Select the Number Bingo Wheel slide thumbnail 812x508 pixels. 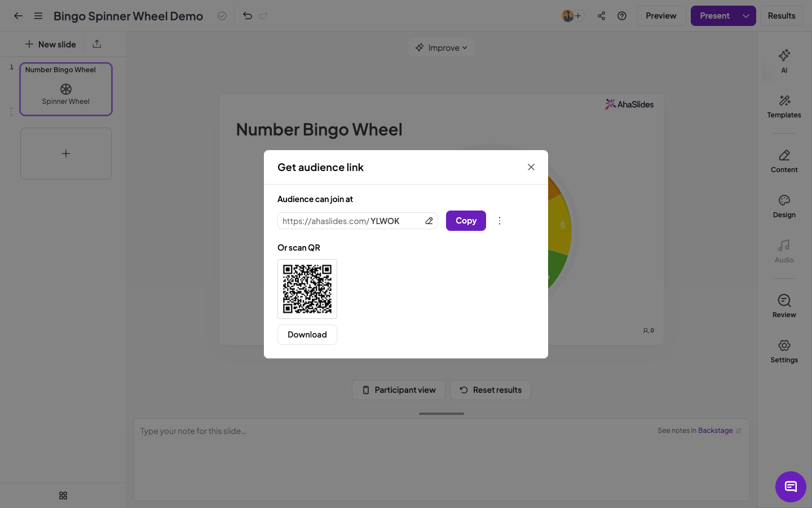[x=66, y=89]
